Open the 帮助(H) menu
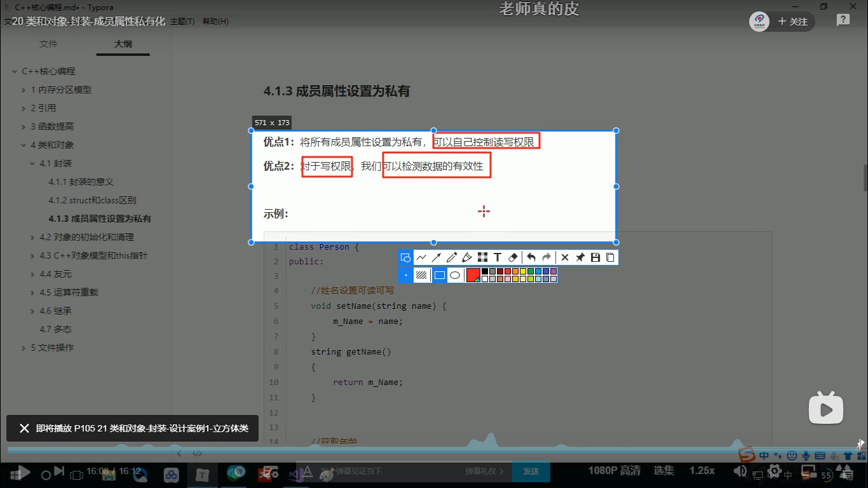Screen dimensions: 868x488 [215, 22]
